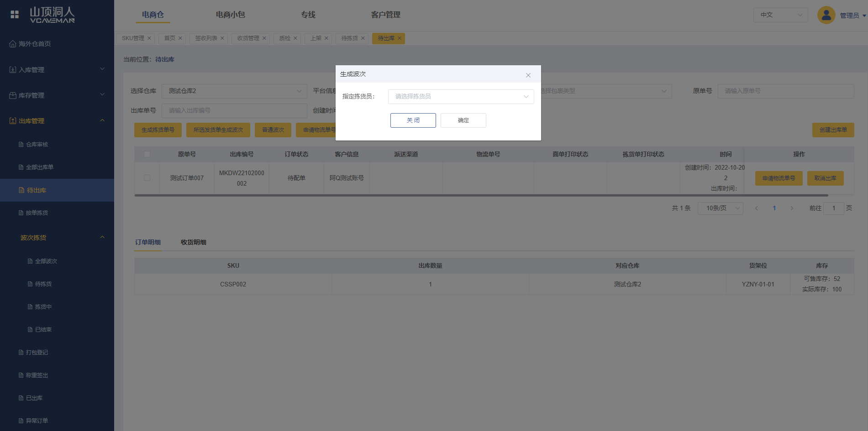This screenshot has width=868, height=431.
Task: Click the home icon for 海外仓首页
Action: point(13,44)
